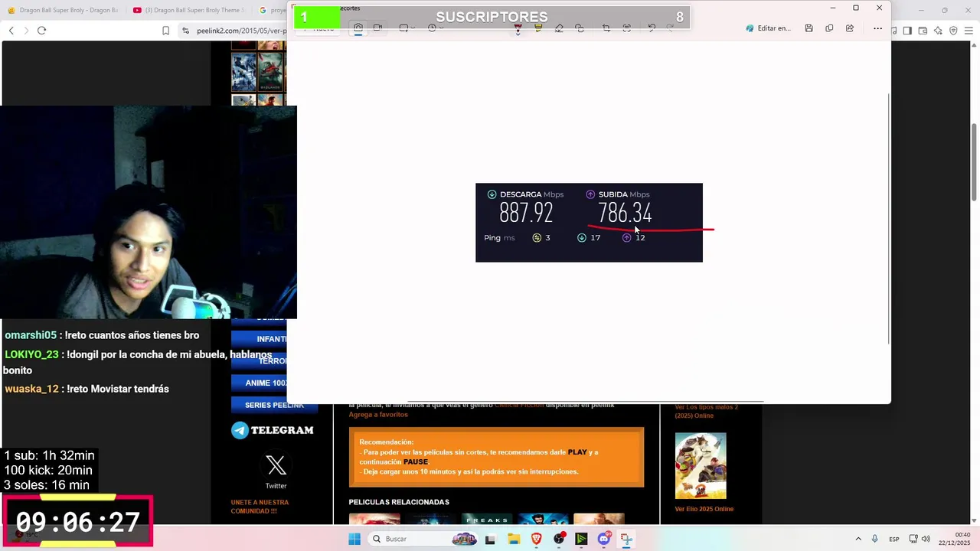Bookmark the current browser page
Viewport: 980px width, 551px height.
coord(165,31)
